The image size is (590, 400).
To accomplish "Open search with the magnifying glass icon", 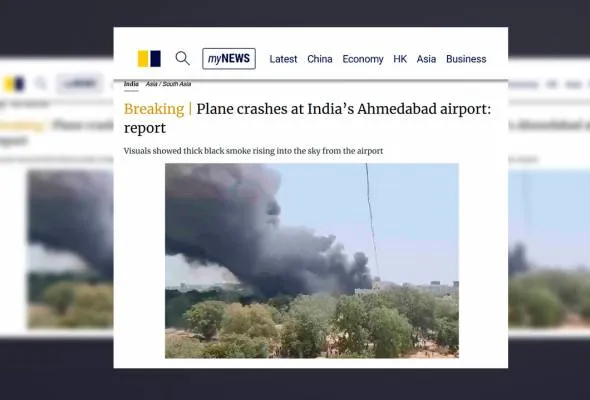I will (x=182, y=58).
